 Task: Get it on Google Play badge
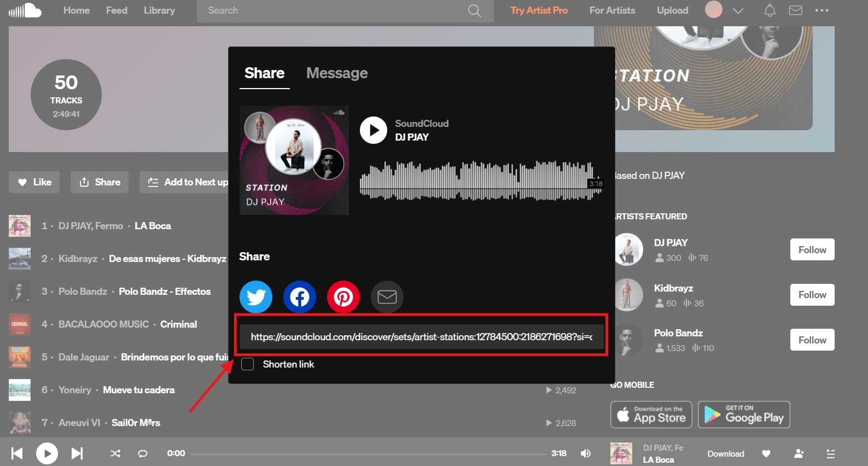coord(744,415)
